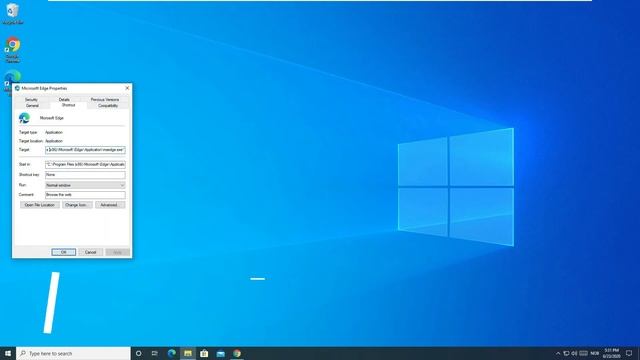Click in the Target path field

click(x=85, y=150)
